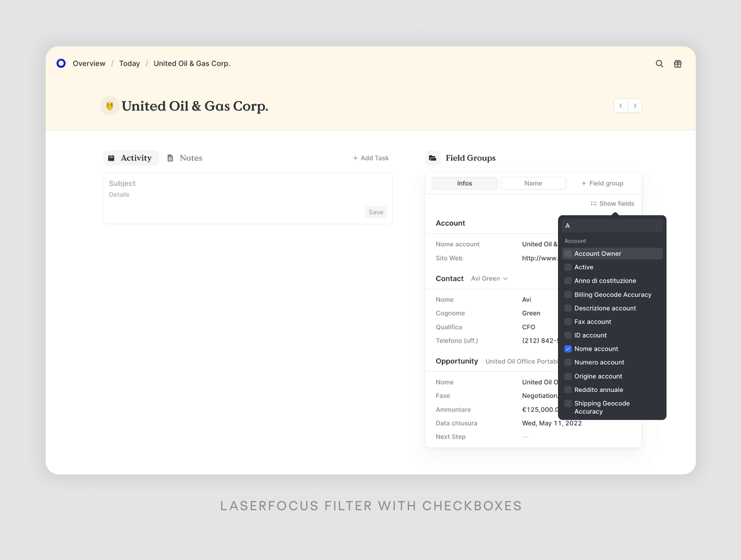Click the navigate back chevron icon
This screenshot has height=560, width=741.
pyautogui.click(x=620, y=105)
